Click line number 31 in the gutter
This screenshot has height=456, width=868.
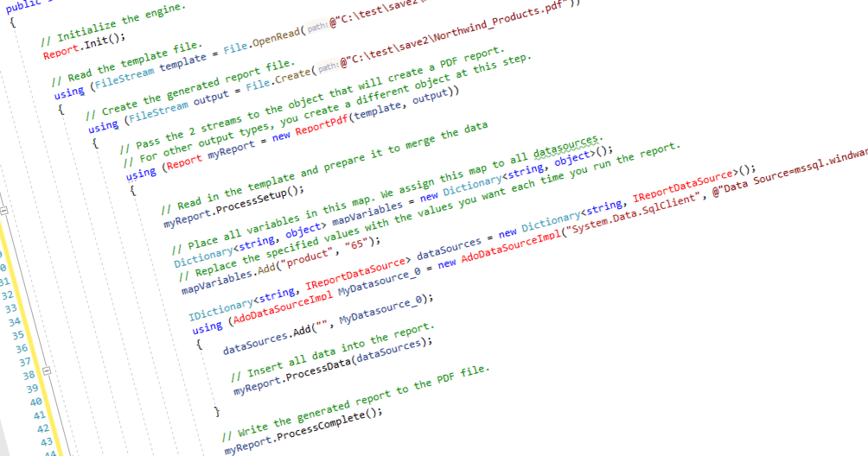click(x=5, y=282)
